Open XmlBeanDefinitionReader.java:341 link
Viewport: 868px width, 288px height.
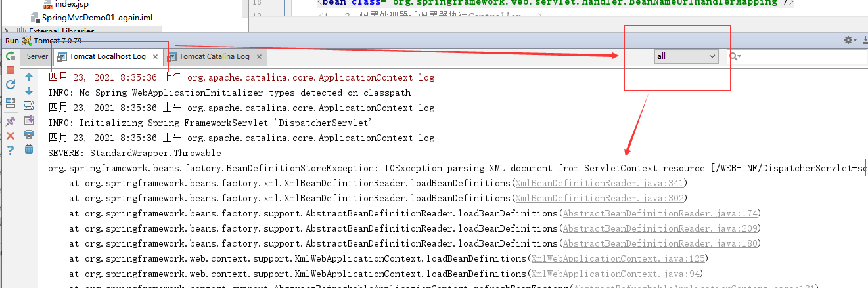pos(600,183)
